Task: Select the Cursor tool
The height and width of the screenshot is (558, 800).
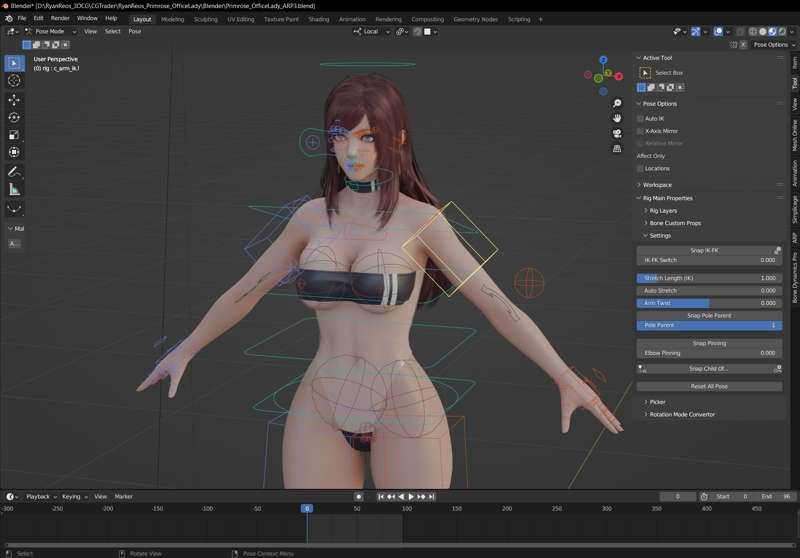Action: (14, 81)
